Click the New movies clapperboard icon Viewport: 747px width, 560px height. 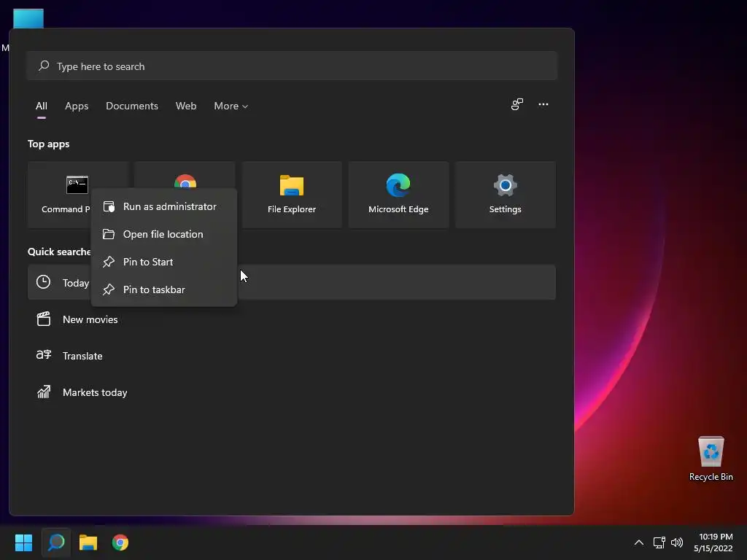[43, 319]
